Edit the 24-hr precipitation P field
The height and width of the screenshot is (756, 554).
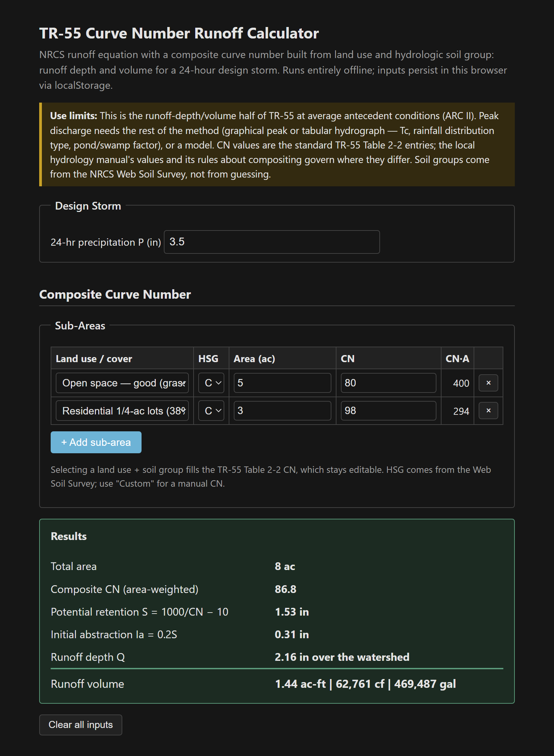click(272, 242)
